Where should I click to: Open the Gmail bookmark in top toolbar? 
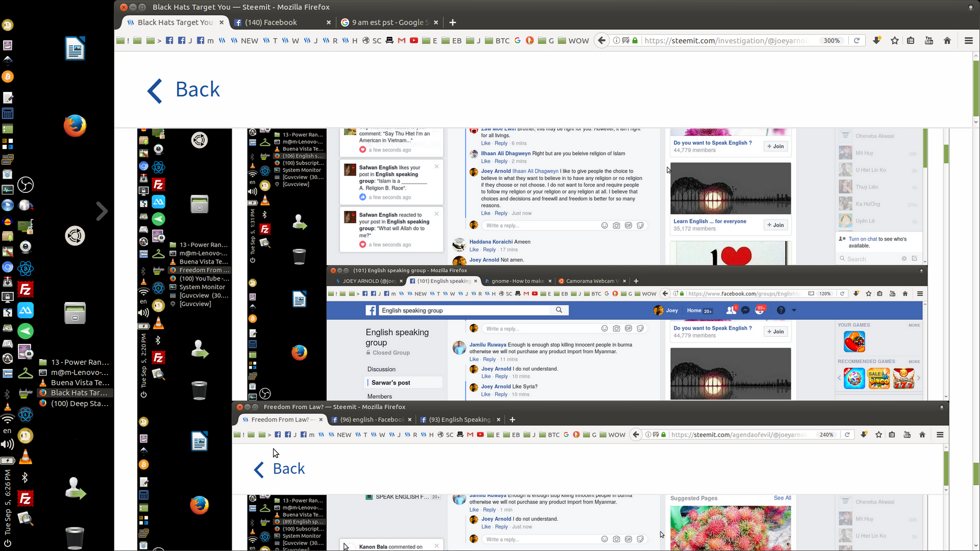click(x=402, y=40)
